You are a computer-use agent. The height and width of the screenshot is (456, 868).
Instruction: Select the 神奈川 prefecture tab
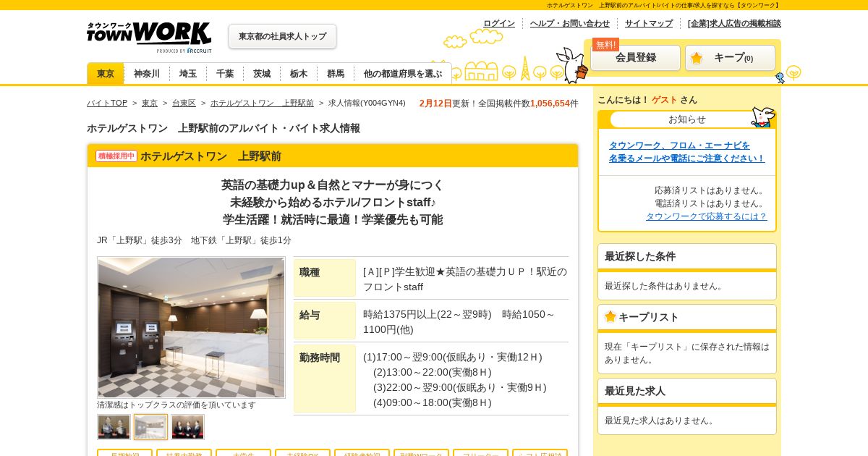147,74
